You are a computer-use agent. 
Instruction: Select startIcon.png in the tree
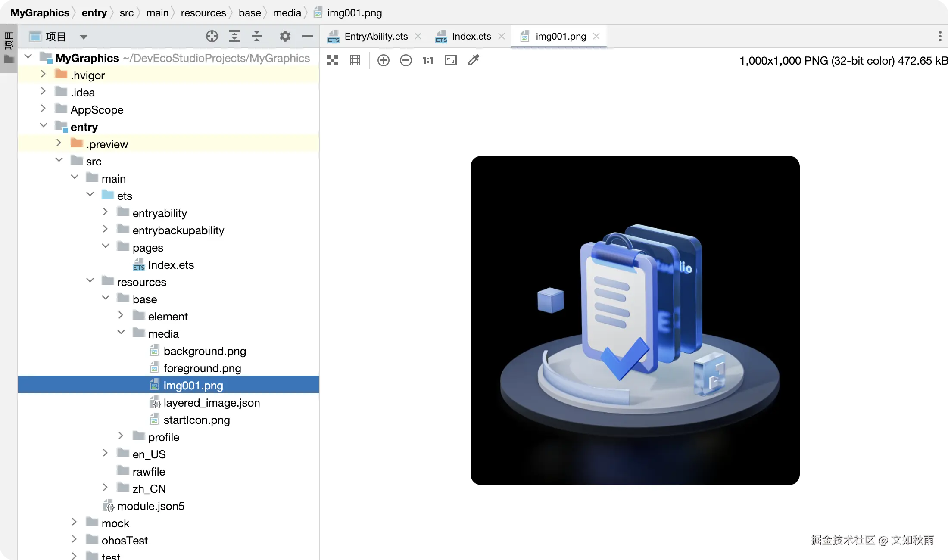click(196, 420)
